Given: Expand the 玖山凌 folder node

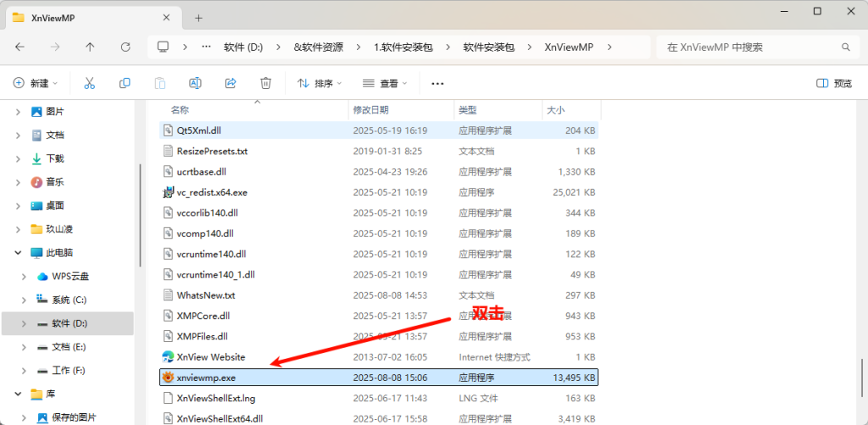Looking at the screenshot, I should pyautogui.click(x=19, y=229).
